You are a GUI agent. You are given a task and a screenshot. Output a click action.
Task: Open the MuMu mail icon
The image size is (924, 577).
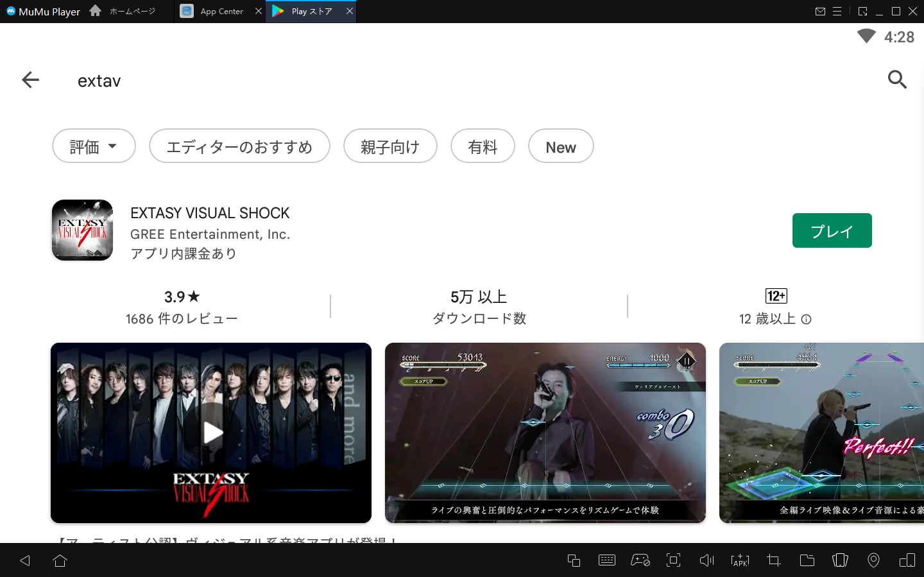820,12
